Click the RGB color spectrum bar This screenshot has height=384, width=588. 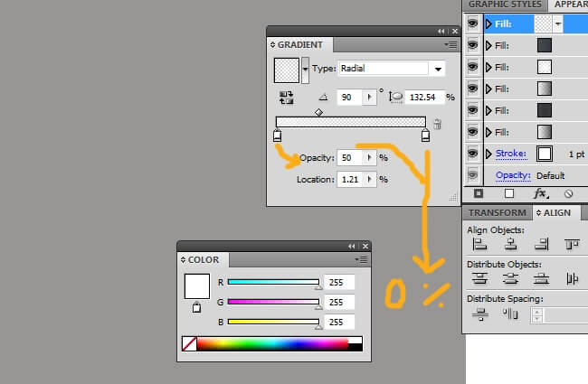pos(272,343)
